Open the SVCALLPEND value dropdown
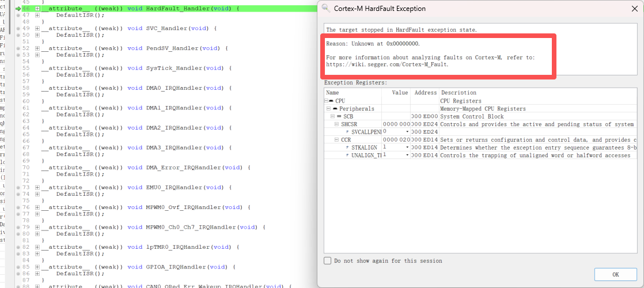644x288 pixels. pyautogui.click(x=407, y=132)
